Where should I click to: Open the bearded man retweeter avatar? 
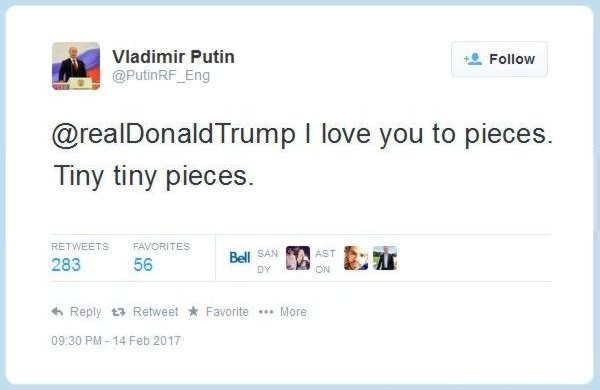tap(356, 258)
